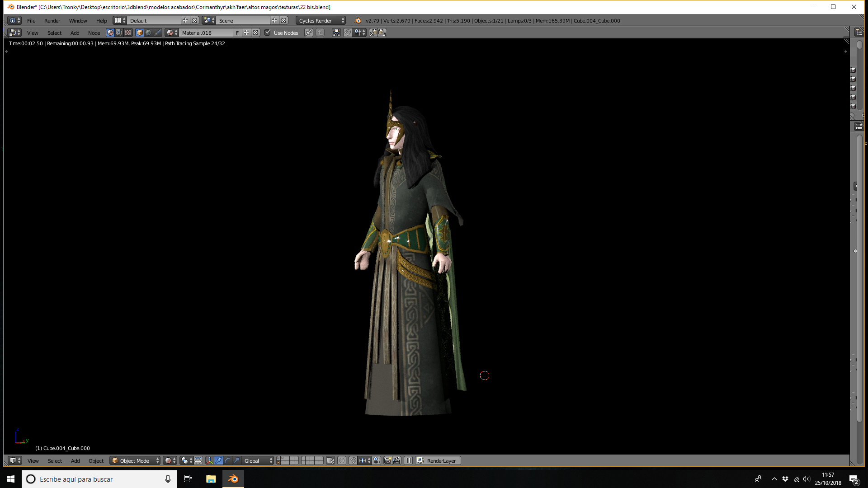The image size is (868, 488).
Task: Open the Cycles Render engine dropdown
Action: [321, 20]
